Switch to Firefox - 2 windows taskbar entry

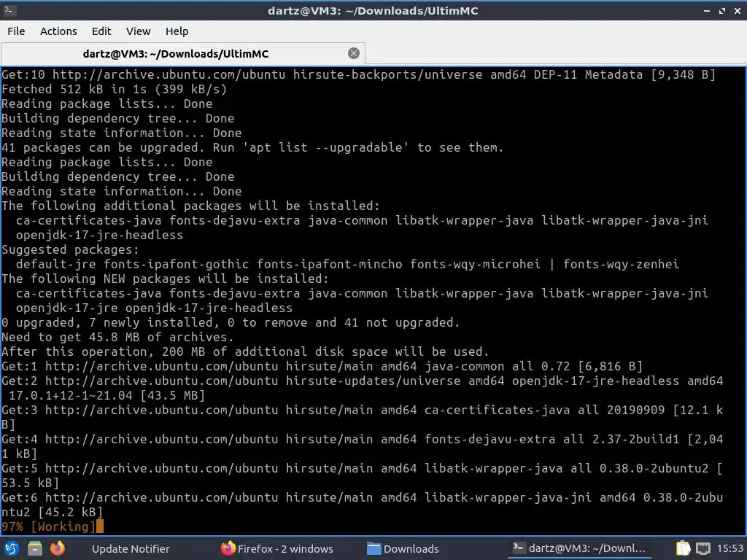pos(277,548)
